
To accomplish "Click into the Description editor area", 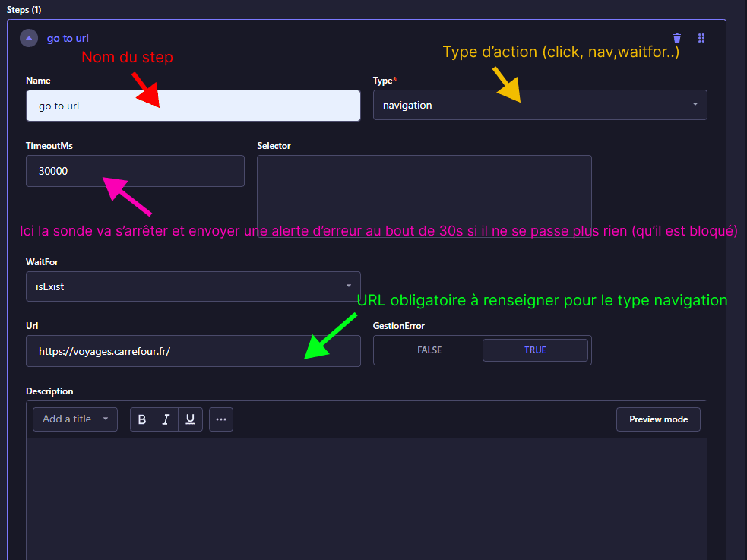I will (366, 494).
